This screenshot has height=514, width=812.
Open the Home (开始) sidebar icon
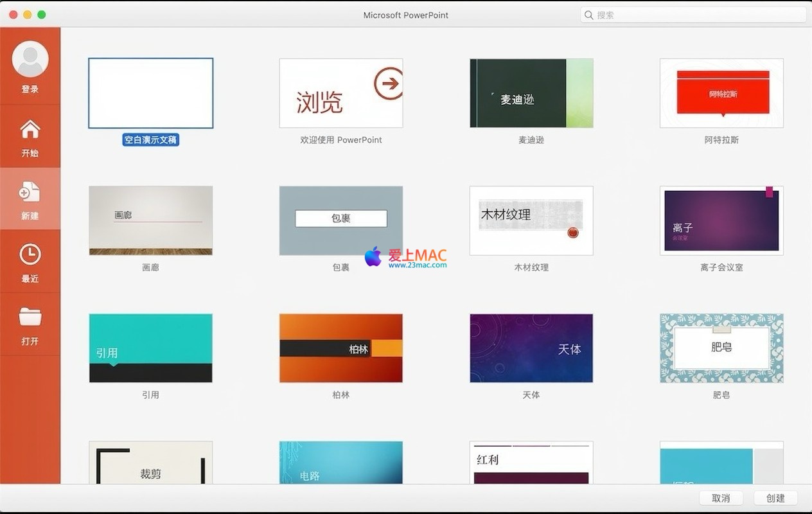point(30,130)
